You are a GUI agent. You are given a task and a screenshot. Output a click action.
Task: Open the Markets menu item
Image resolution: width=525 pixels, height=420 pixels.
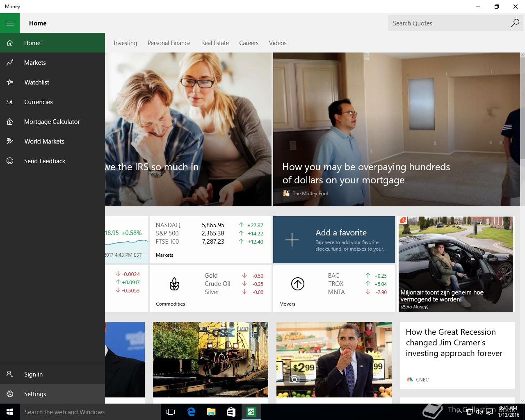tap(52, 62)
